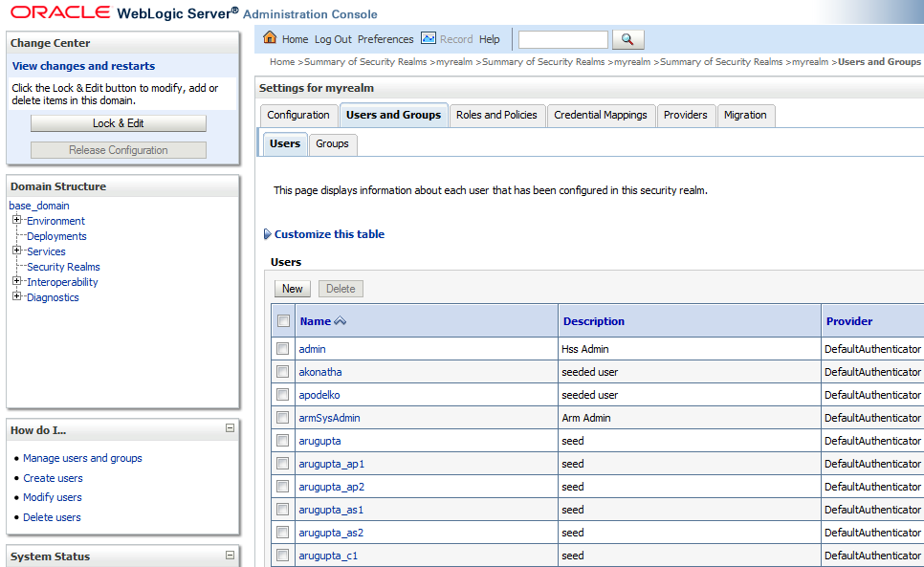Viewport: 924px width, 567px height.
Task: Open the Groups sub-tab
Action: tap(332, 143)
